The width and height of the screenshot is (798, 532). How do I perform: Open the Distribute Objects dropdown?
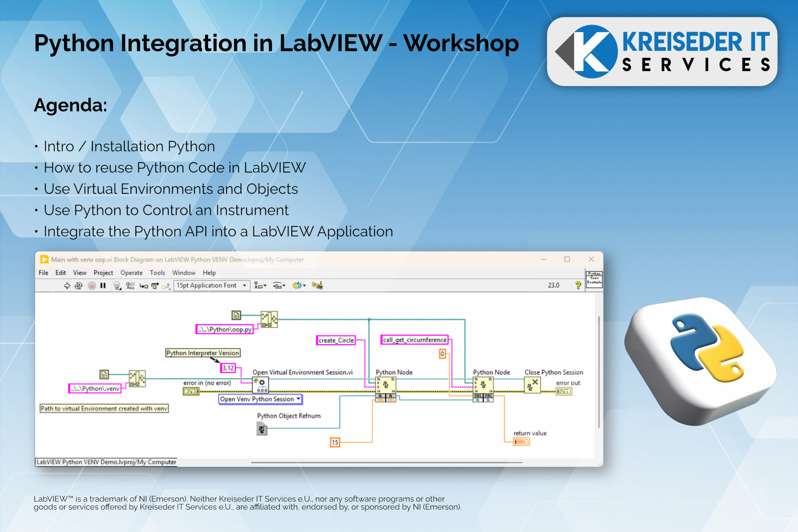coord(279,286)
